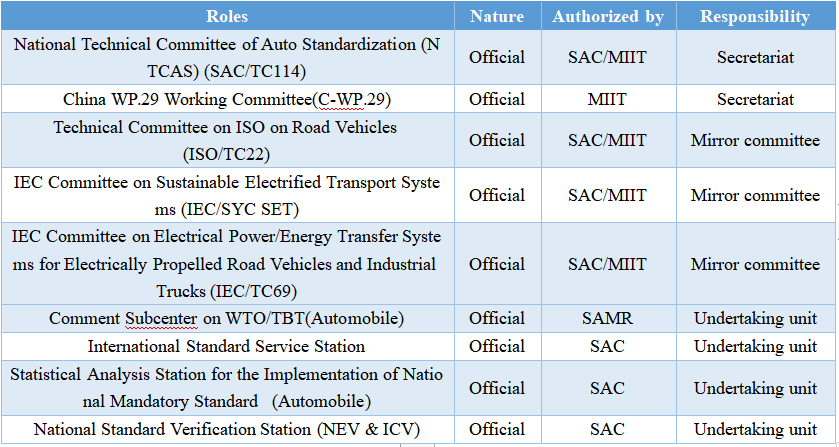The width and height of the screenshot is (839, 447).
Task: Click the misspelled C-WP.29 text
Action: [341, 100]
